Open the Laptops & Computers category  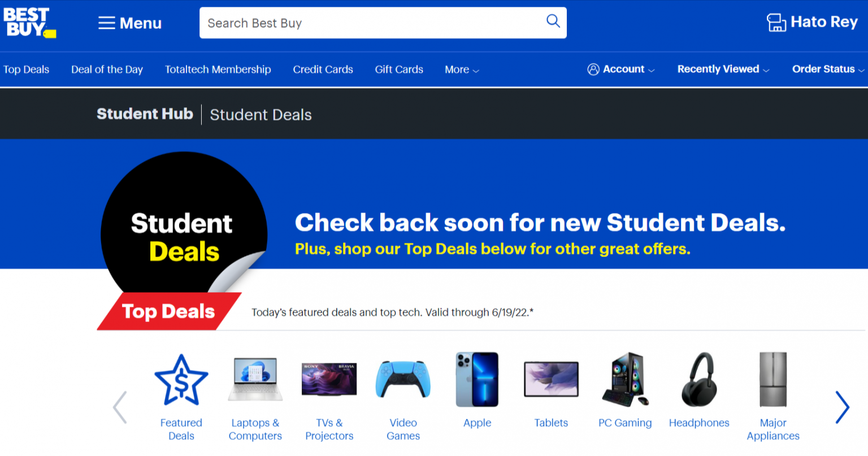[x=255, y=380]
